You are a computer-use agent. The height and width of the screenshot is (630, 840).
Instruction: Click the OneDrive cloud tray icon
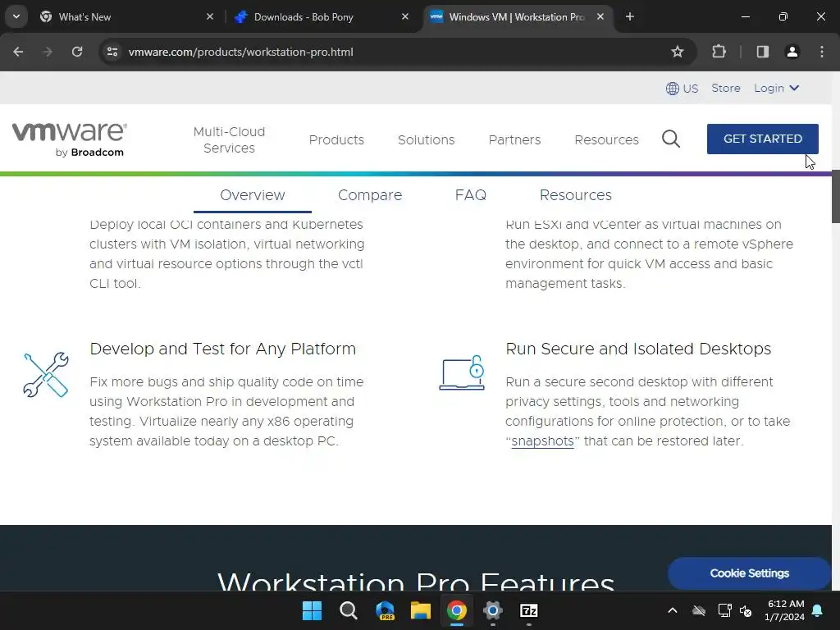699,610
